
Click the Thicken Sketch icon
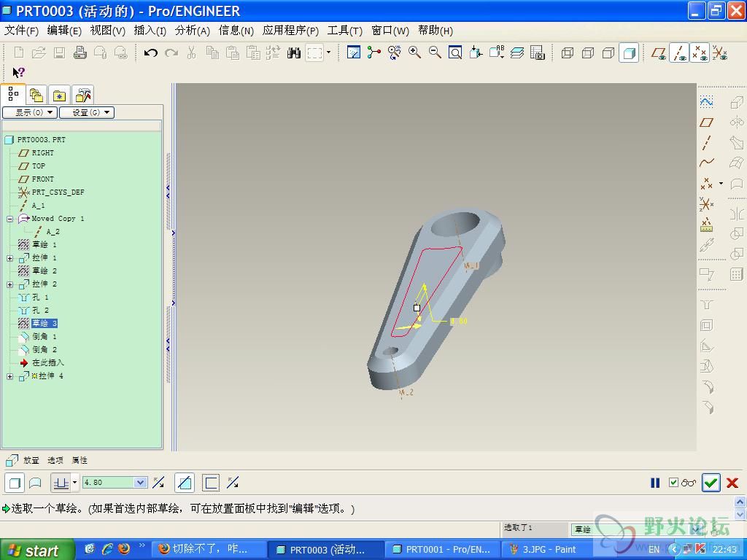coord(211,483)
